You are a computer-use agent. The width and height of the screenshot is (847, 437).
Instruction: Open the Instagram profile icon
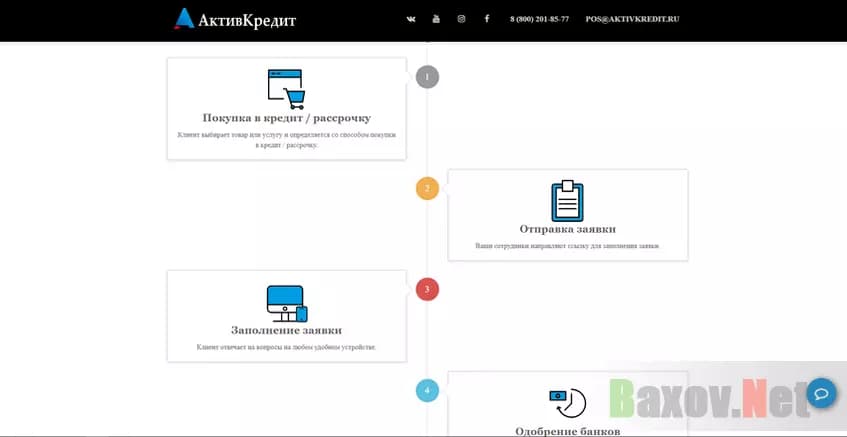[x=461, y=19]
